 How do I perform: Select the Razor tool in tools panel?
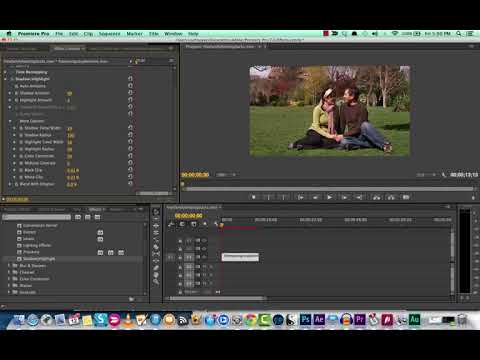click(156, 247)
